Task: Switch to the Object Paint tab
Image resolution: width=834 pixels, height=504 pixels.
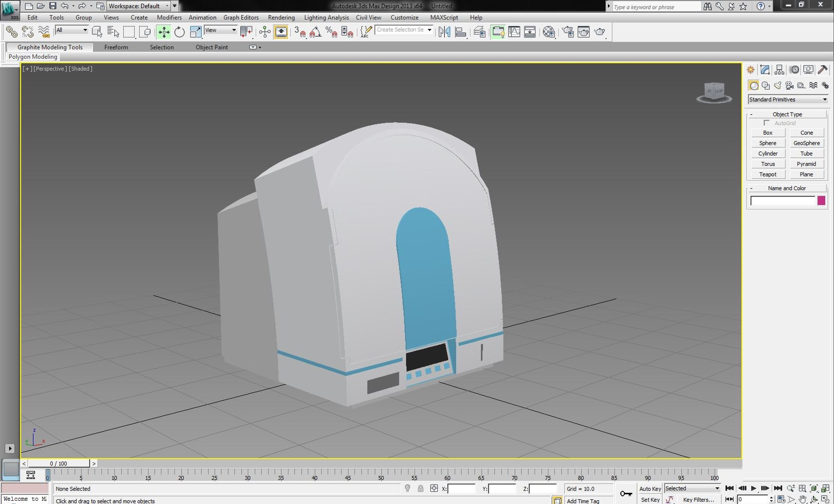Action: click(212, 47)
